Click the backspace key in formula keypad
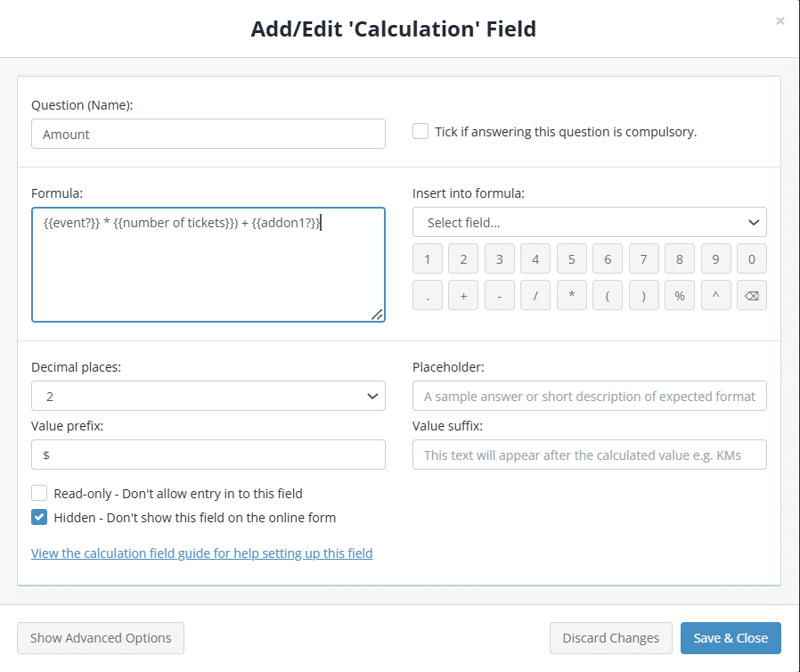This screenshot has height=672, width=800. point(751,296)
